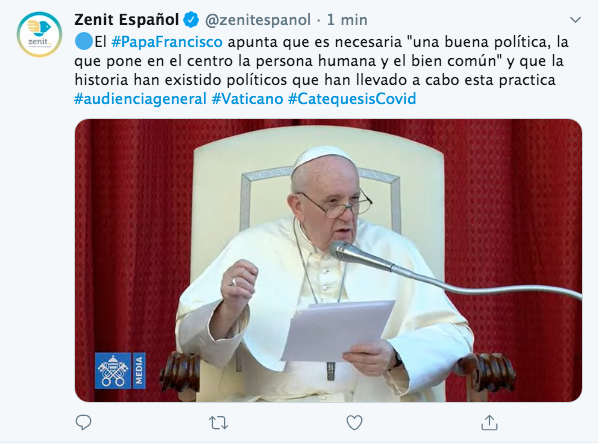
Task: Open the share tweet icon
Action: click(x=489, y=422)
